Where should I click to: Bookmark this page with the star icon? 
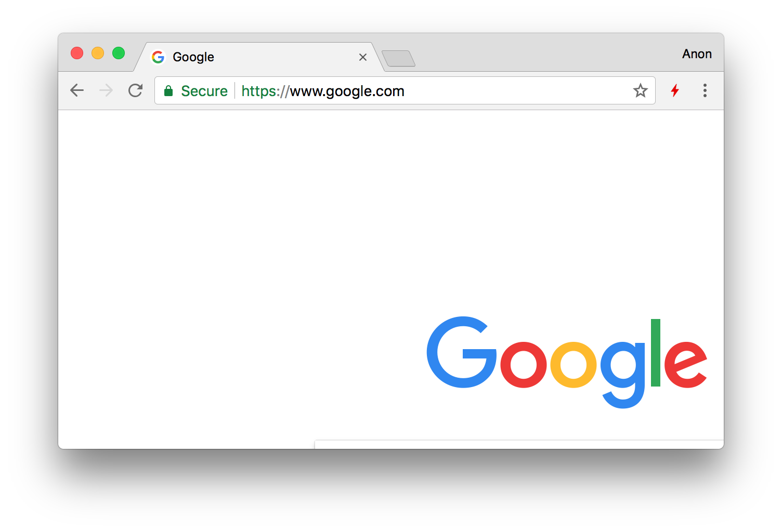[641, 90]
